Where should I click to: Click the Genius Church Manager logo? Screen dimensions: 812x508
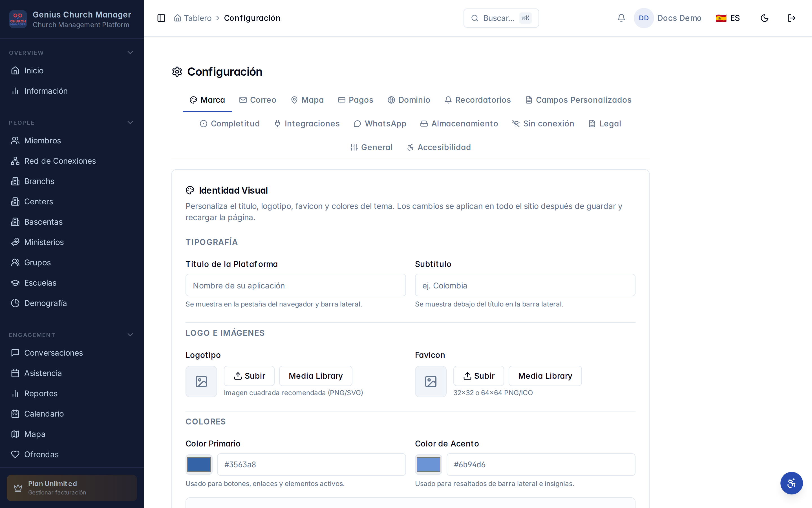point(18,19)
